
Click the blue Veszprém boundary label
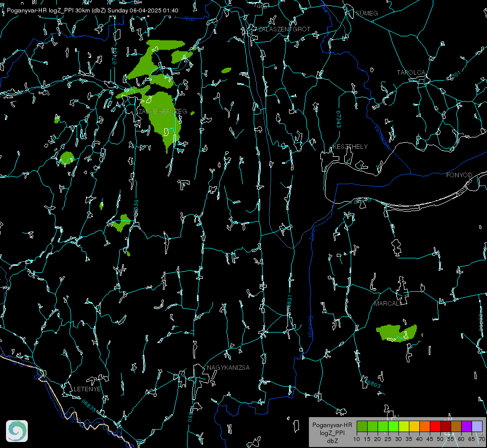point(382,136)
